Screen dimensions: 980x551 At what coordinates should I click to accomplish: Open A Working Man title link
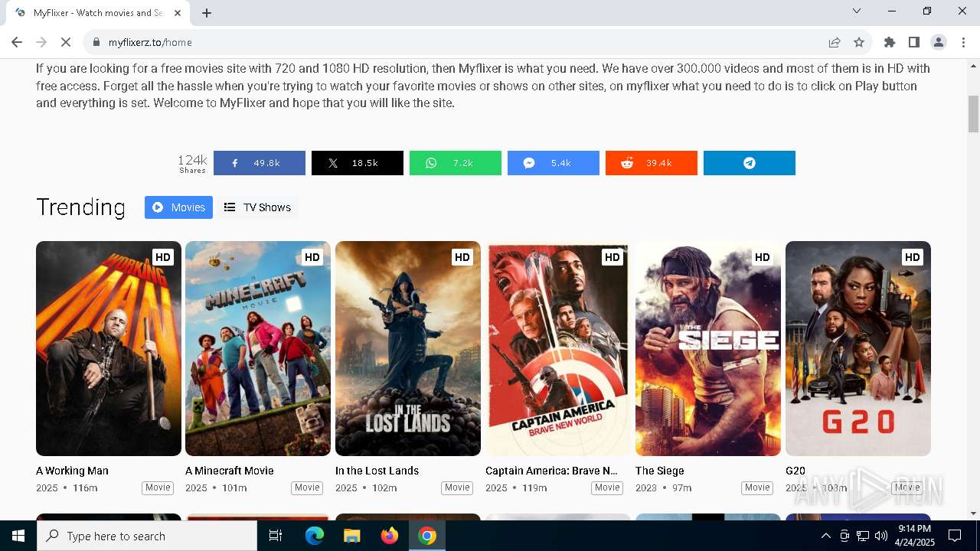click(x=72, y=471)
